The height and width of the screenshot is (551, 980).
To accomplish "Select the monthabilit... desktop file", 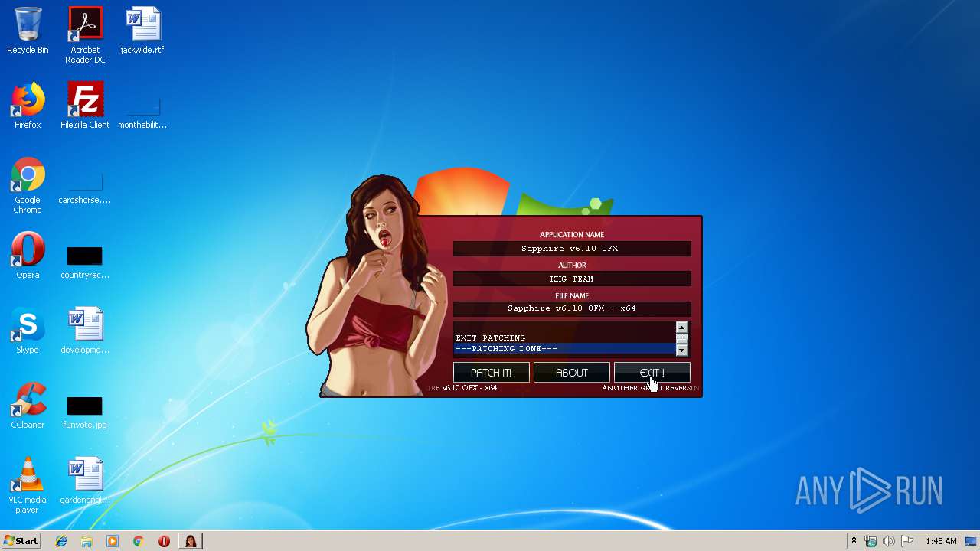I will 142,112.
